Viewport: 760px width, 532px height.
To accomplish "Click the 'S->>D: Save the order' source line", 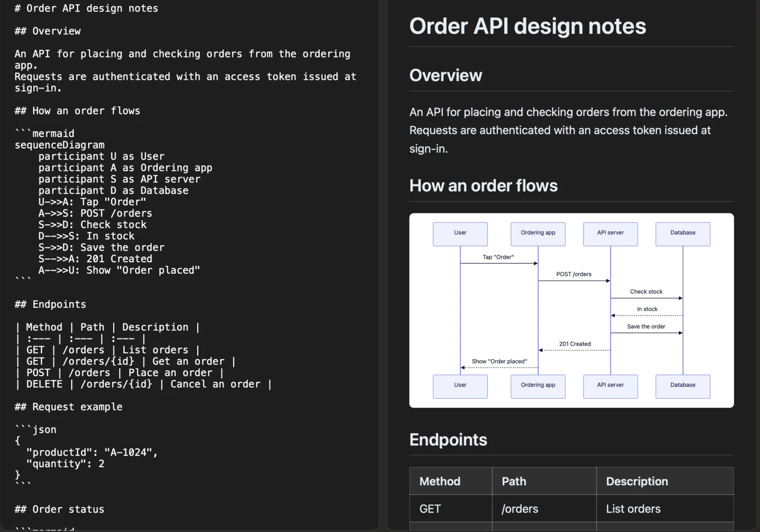I will [x=101, y=247].
